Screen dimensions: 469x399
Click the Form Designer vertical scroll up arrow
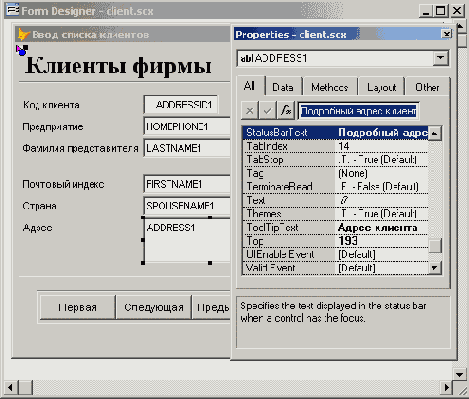[461, 26]
